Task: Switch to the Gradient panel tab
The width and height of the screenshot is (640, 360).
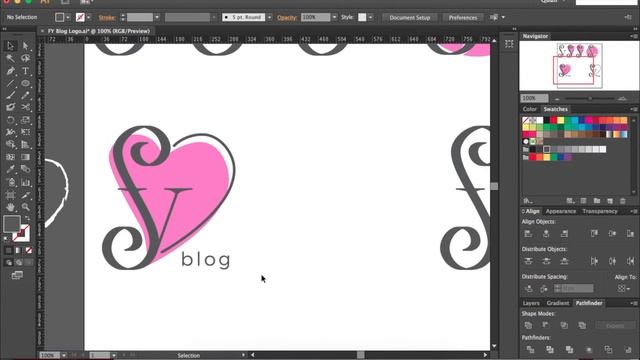Action: (x=558, y=303)
